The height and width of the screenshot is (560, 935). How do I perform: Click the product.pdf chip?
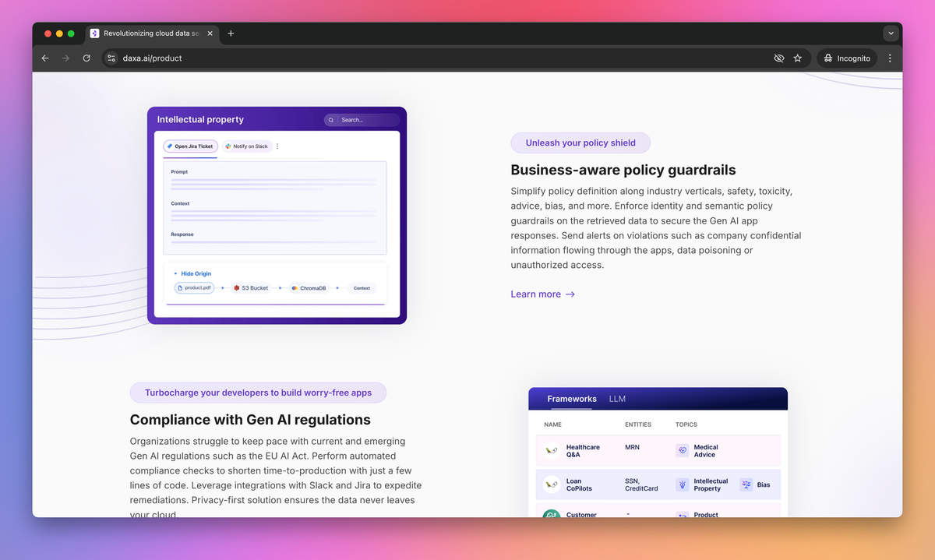[x=194, y=288]
